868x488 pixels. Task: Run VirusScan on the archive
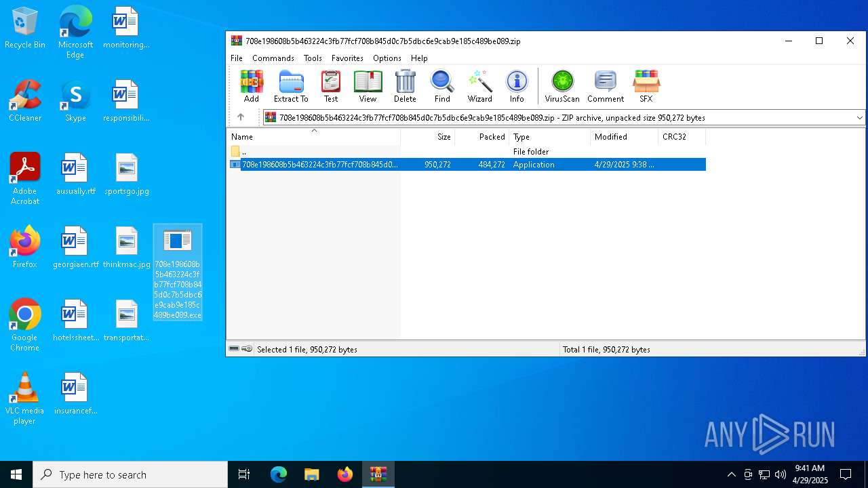coord(562,86)
